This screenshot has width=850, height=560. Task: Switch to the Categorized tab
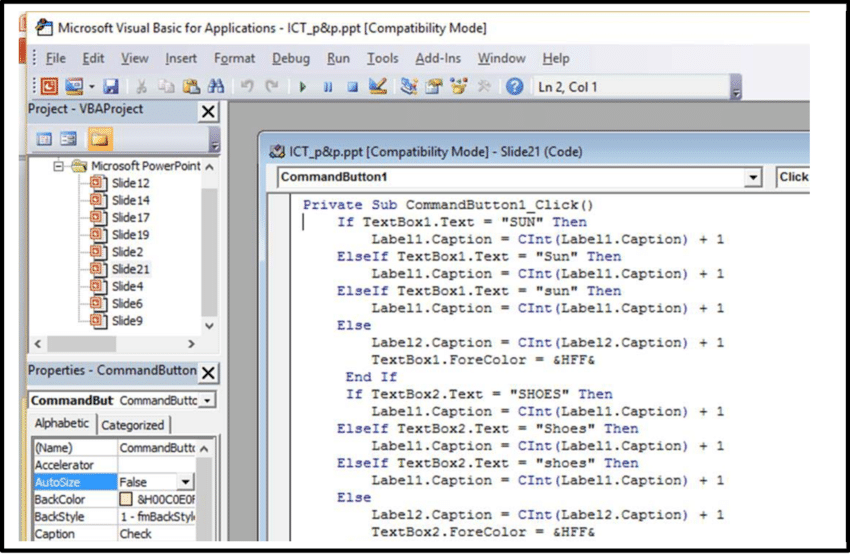[x=133, y=425]
